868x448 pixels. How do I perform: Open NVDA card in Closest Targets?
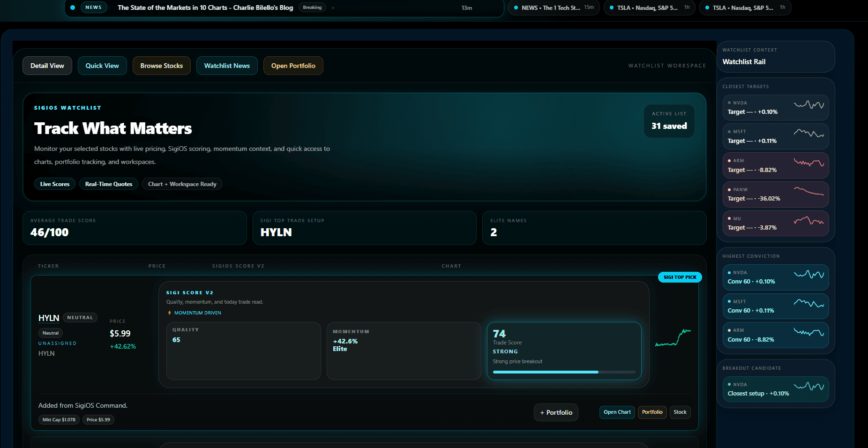click(776, 108)
